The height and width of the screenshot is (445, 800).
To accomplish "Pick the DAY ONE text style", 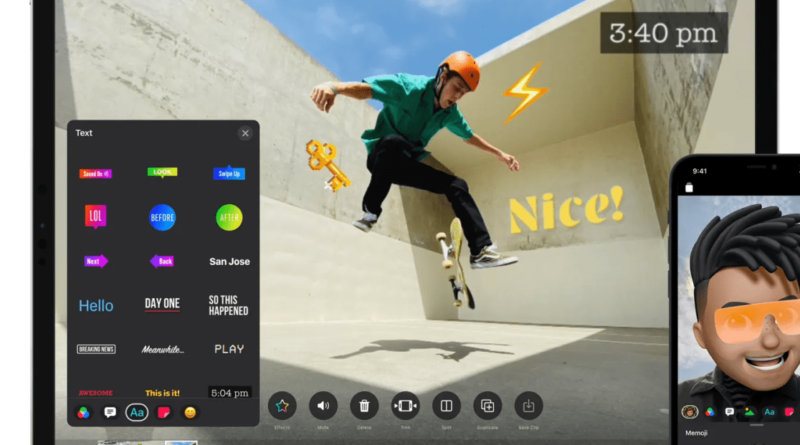I will [162, 304].
